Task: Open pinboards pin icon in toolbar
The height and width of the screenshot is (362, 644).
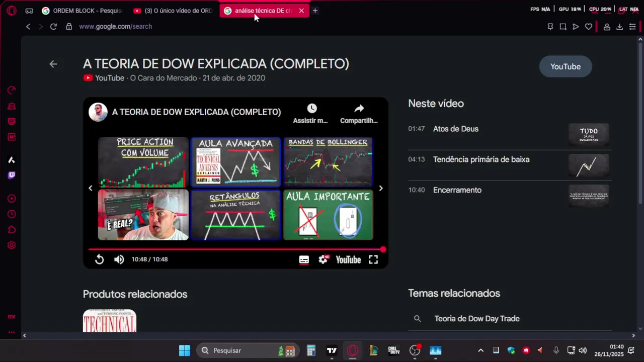Action: pyautogui.click(x=550, y=27)
